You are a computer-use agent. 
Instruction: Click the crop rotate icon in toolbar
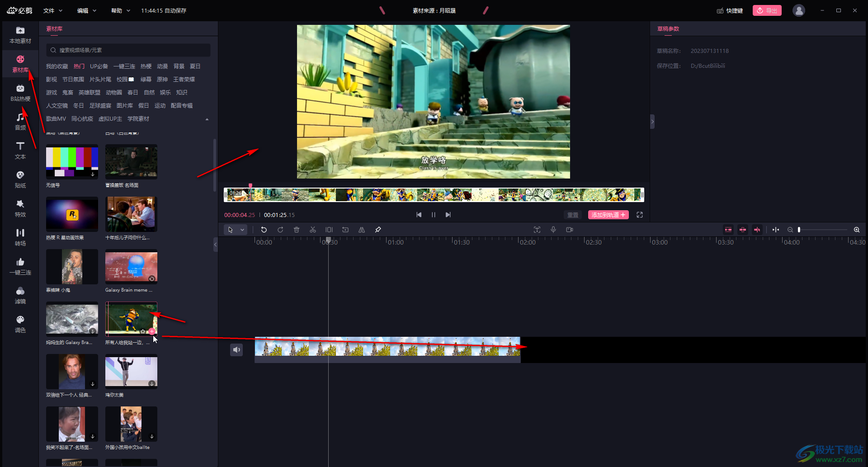click(345, 230)
